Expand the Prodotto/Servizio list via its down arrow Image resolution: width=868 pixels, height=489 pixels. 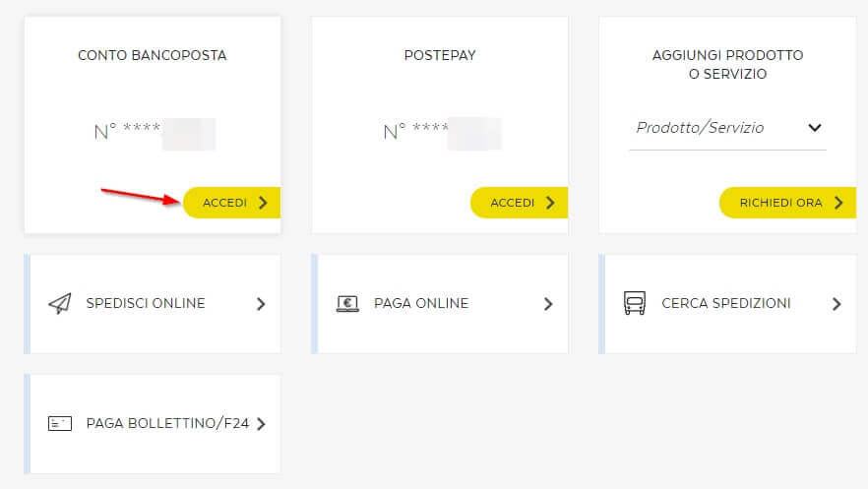click(814, 128)
